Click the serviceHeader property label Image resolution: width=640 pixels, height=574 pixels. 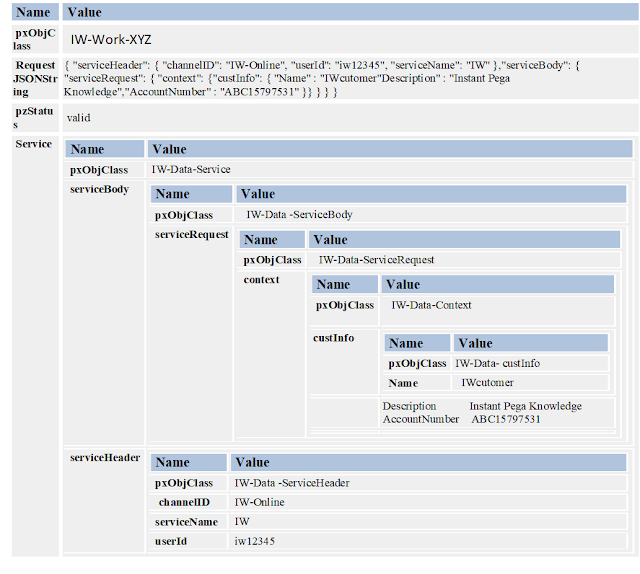click(105, 458)
